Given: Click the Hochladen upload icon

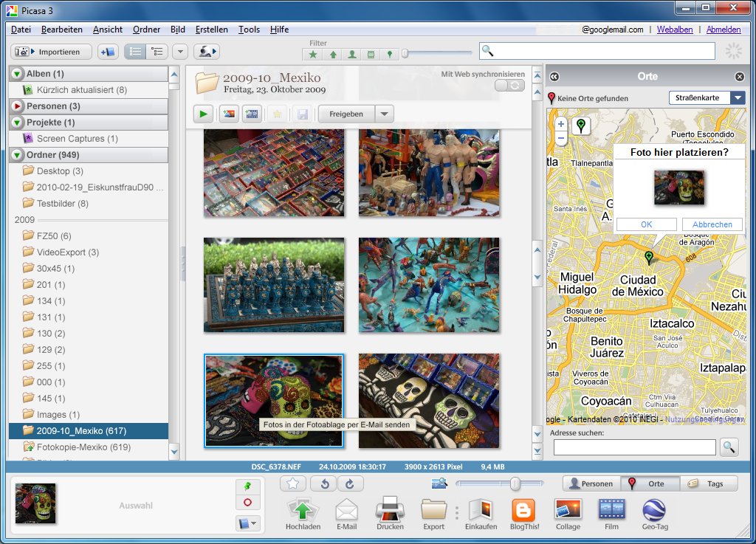Looking at the screenshot, I should (303, 510).
